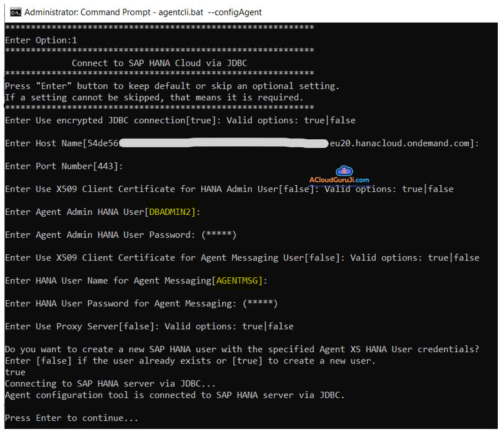
Task: Click the Agent Admin HANA User Password prompt
Action: (120, 235)
